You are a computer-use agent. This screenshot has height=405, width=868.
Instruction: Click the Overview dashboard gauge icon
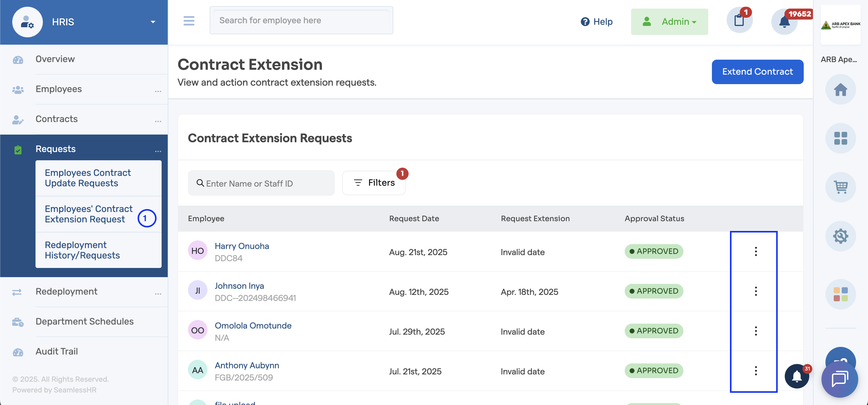click(18, 60)
